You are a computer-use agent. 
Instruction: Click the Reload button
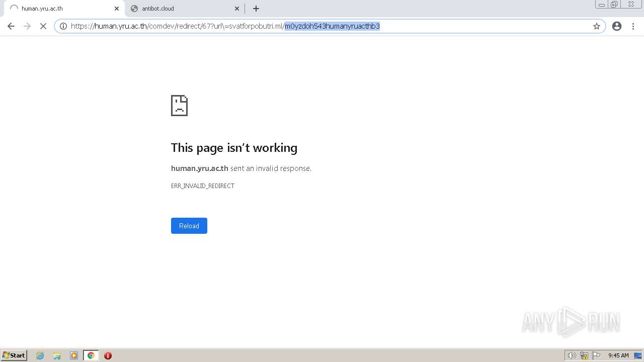point(189,226)
